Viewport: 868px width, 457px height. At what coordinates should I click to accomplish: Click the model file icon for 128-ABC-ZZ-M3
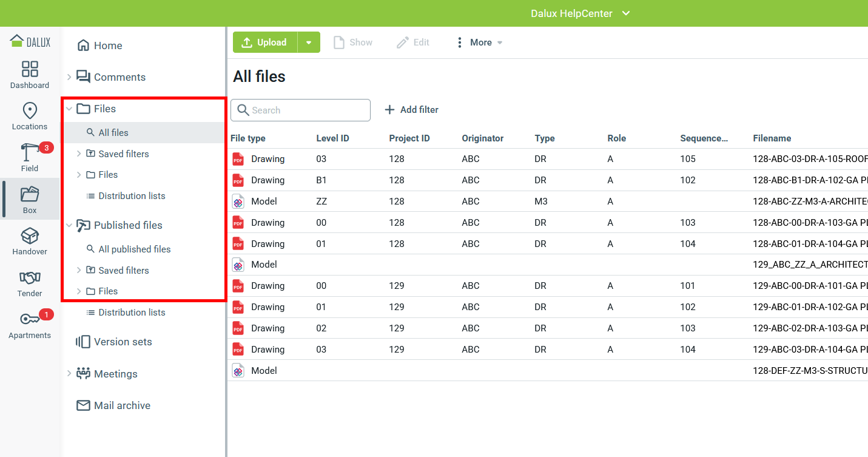(237, 201)
